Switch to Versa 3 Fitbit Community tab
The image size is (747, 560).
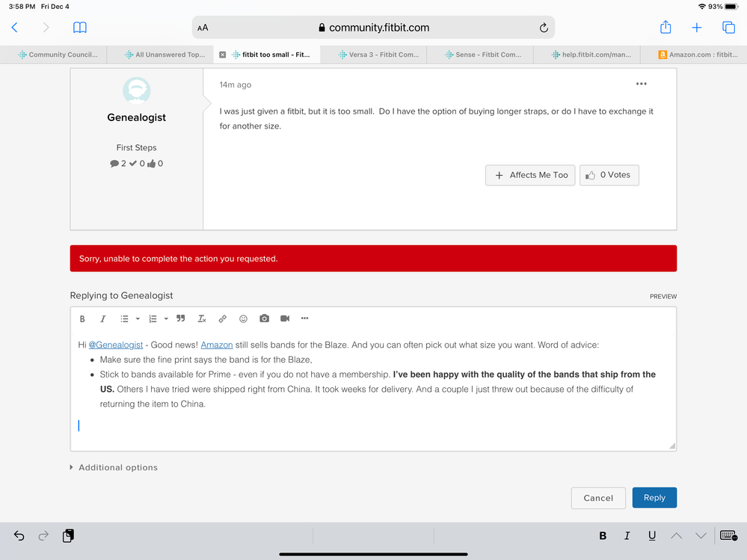click(374, 55)
